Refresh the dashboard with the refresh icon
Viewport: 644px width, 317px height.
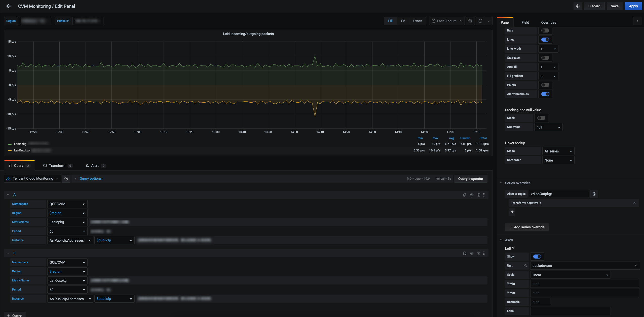(x=480, y=21)
